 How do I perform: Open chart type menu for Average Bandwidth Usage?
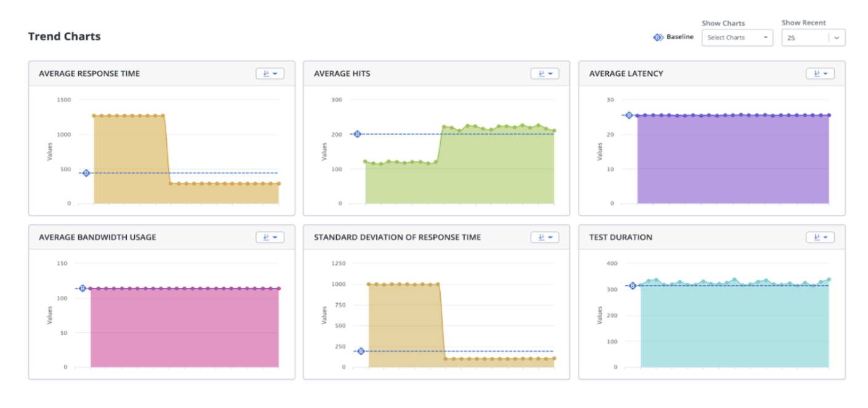(x=270, y=237)
